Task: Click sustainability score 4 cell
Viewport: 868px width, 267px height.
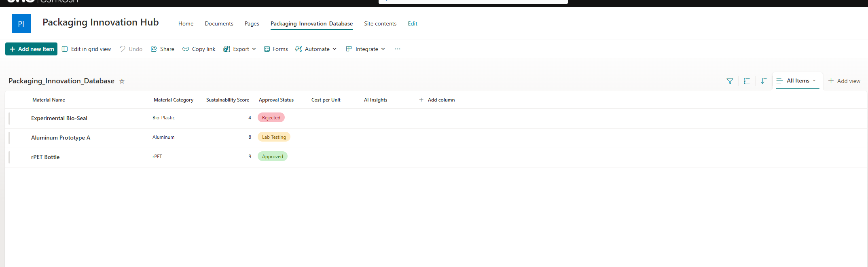Action: pyautogui.click(x=250, y=118)
